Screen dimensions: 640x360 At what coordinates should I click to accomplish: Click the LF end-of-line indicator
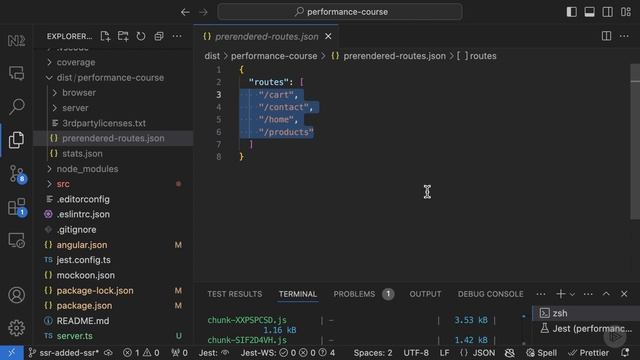444,353
